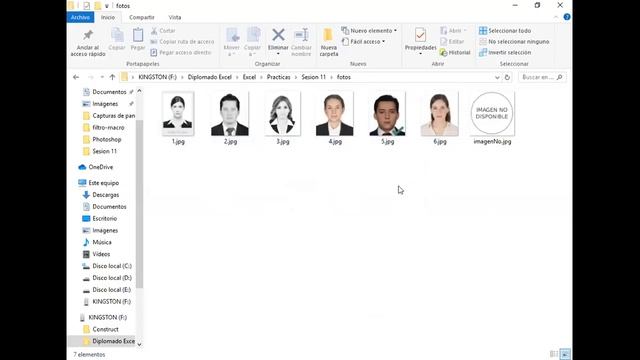Go back with the left arrow
Viewport: 640px width, 360px height.
point(76,77)
